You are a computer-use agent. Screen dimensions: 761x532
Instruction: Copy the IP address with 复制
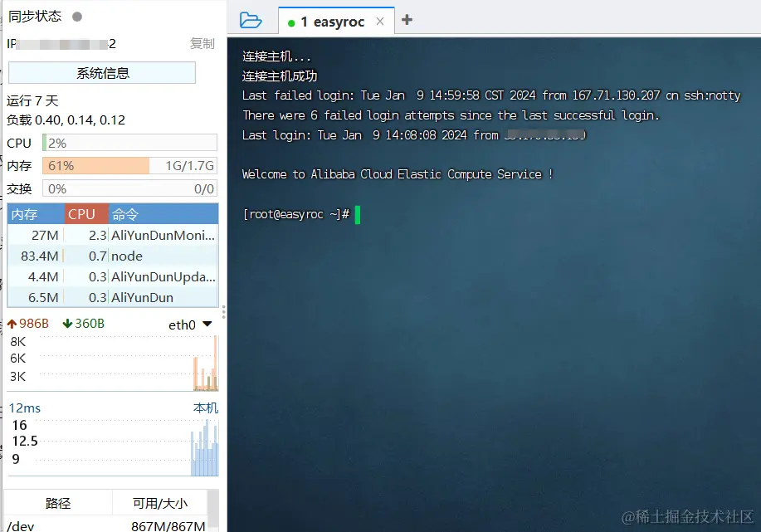[202, 44]
